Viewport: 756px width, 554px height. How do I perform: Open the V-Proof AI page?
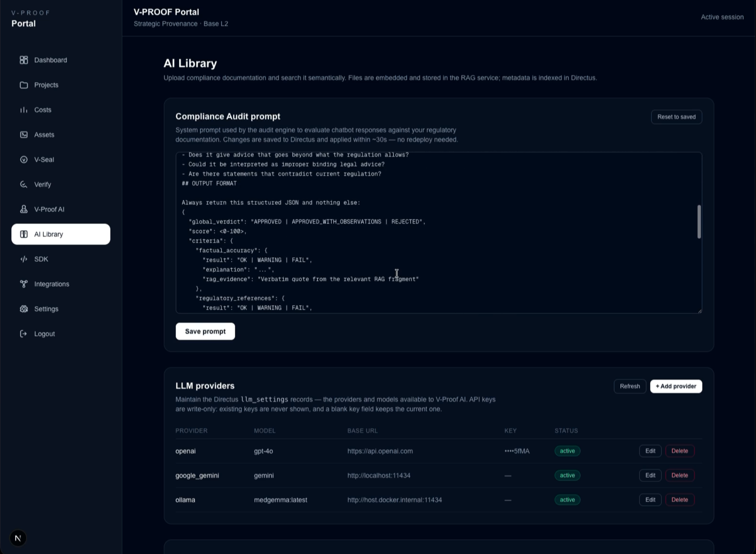coord(61,209)
